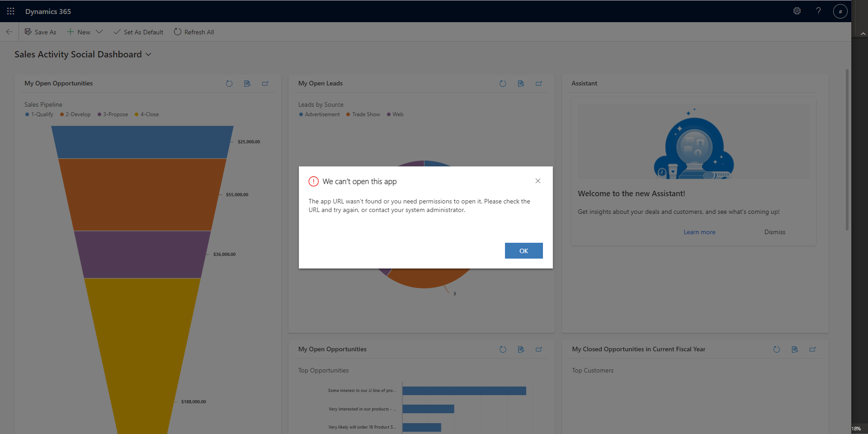The image size is (868, 434).
Task: Expand the My Closed Opportunities chart
Action: coord(812,349)
